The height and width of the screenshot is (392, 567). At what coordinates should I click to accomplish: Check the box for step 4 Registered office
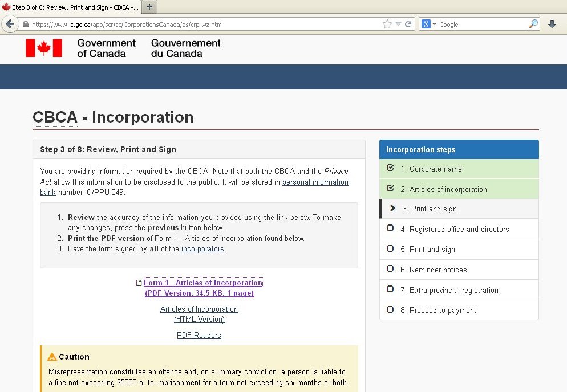point(390,228)
